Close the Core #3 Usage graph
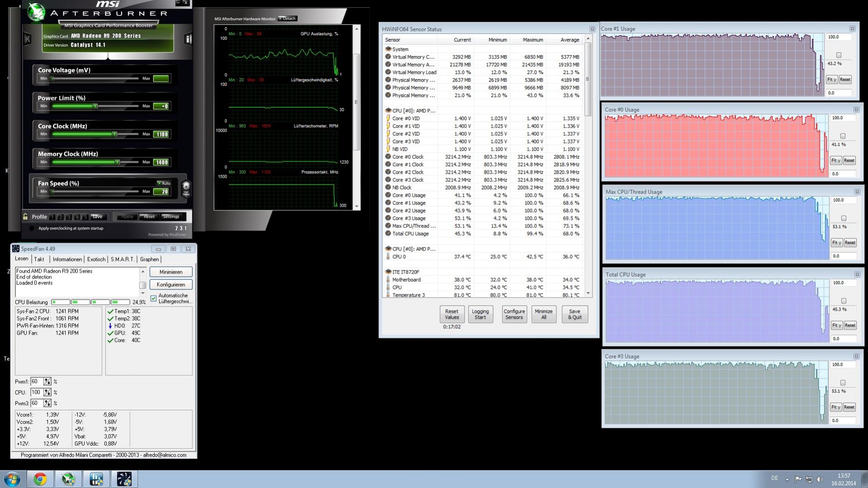The image size is (868, 488). coord(856,357)
